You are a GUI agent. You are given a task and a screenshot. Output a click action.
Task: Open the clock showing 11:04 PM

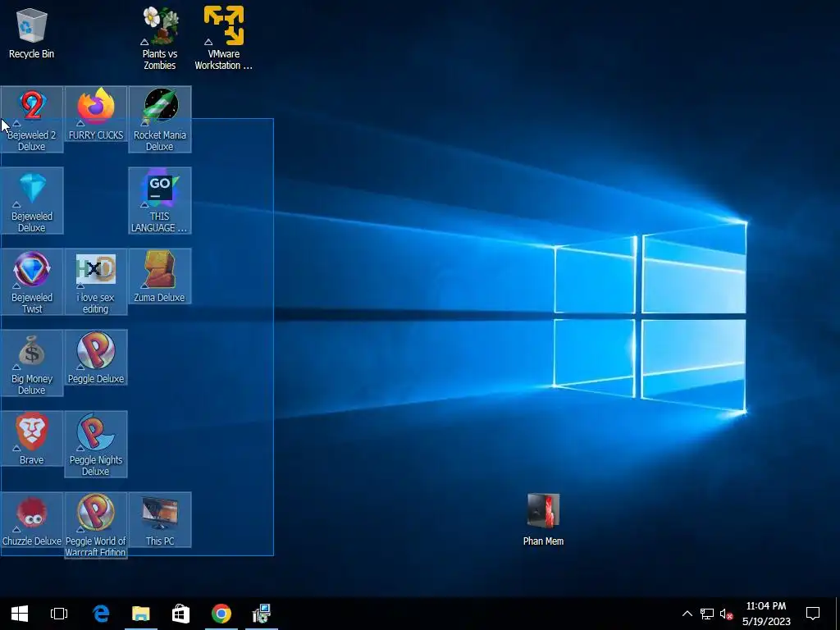[766, 614]
